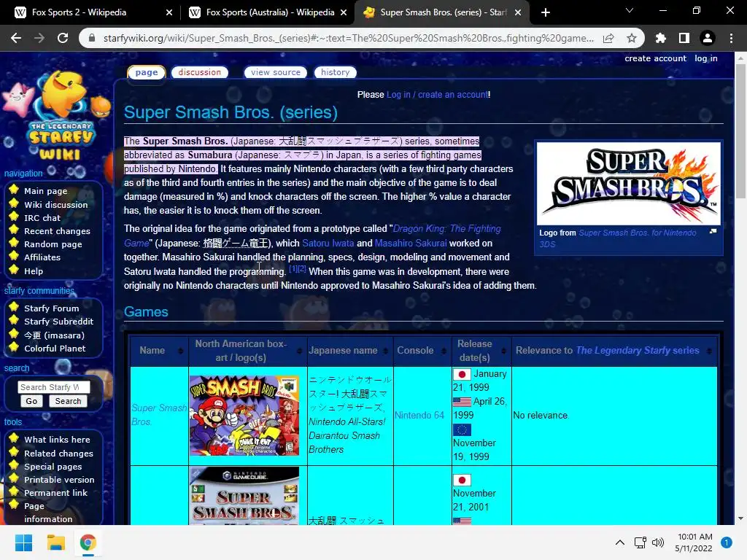Image resolution: width=747 pixels, height=560 pixels.
Task: Open Super Smash Bros. N64 box art image
Action: coord(244,416)
